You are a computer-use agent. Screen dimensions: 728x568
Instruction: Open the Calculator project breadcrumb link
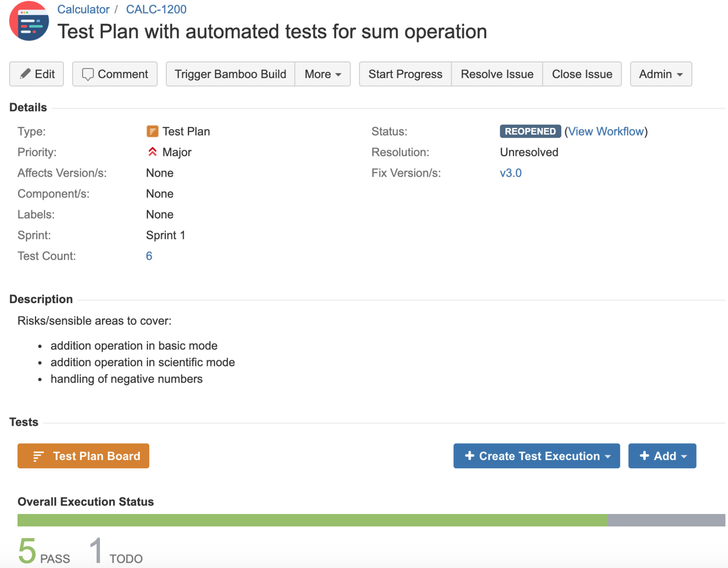pyautogui.click(x=83, y=9)
